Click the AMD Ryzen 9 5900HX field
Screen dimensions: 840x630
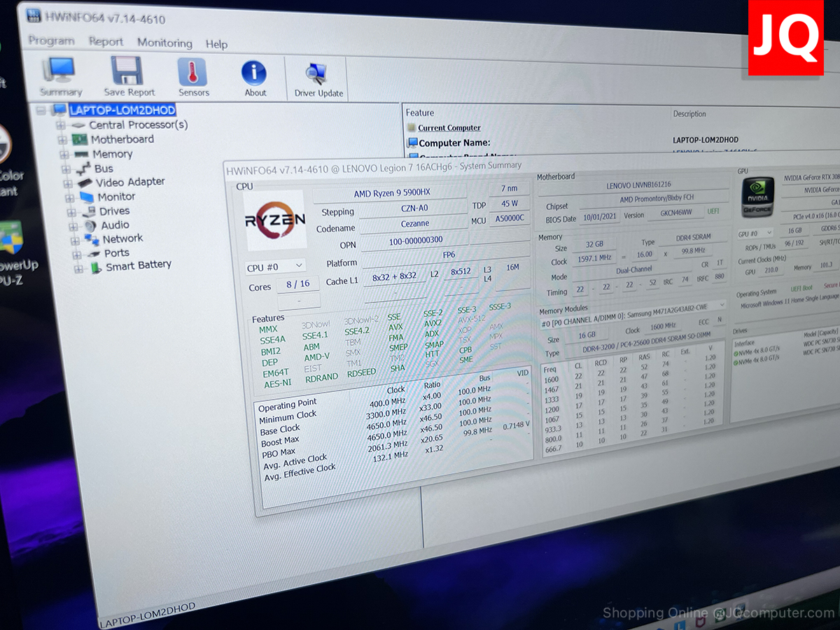pos(392,193)
